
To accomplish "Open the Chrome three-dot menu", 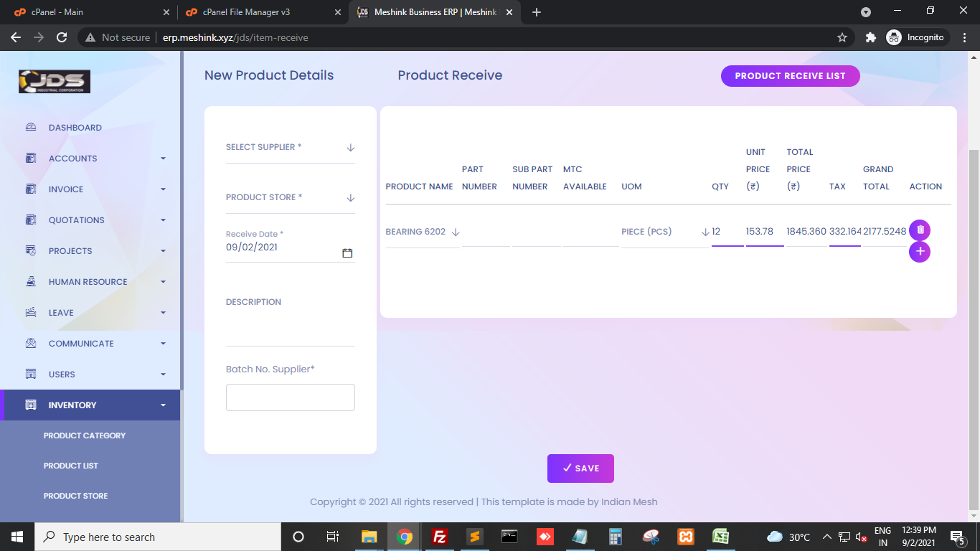I will [x=963, y=37].
